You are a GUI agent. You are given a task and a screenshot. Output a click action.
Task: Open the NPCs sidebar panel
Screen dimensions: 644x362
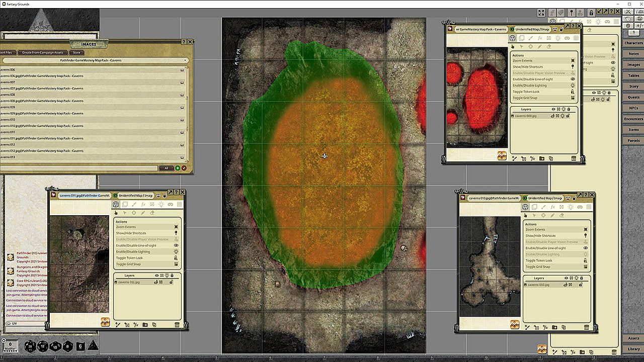633,108
